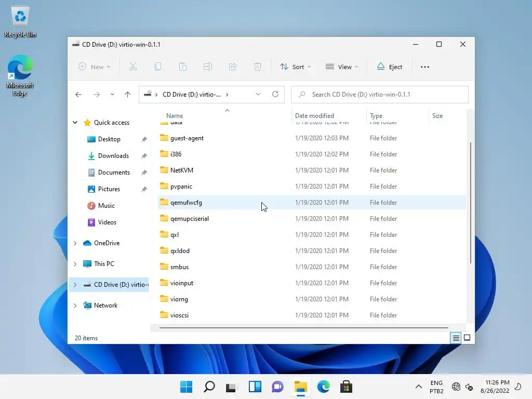Open the recent locations dropdown chevron
Screen dimensions: 532x399
pyautogui.click(x=112, y=95)
